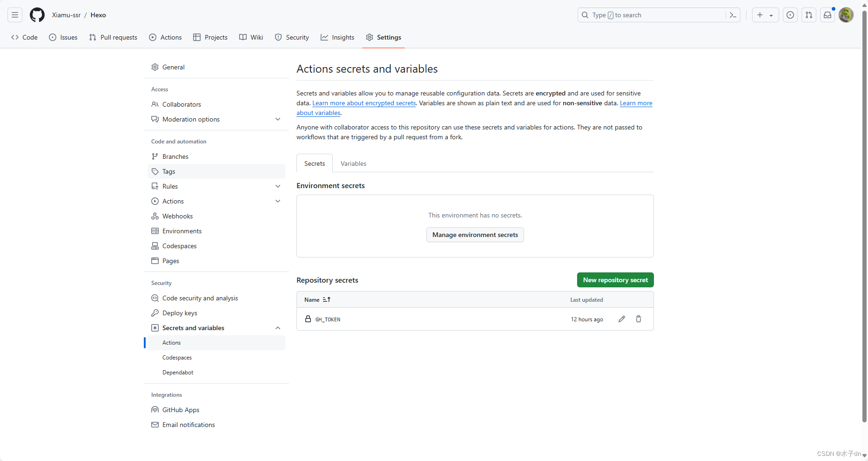The height and width of the screenshot is (461, 868).
Task: Click the plus create-new icon
Action: click(x=760, y=15)
